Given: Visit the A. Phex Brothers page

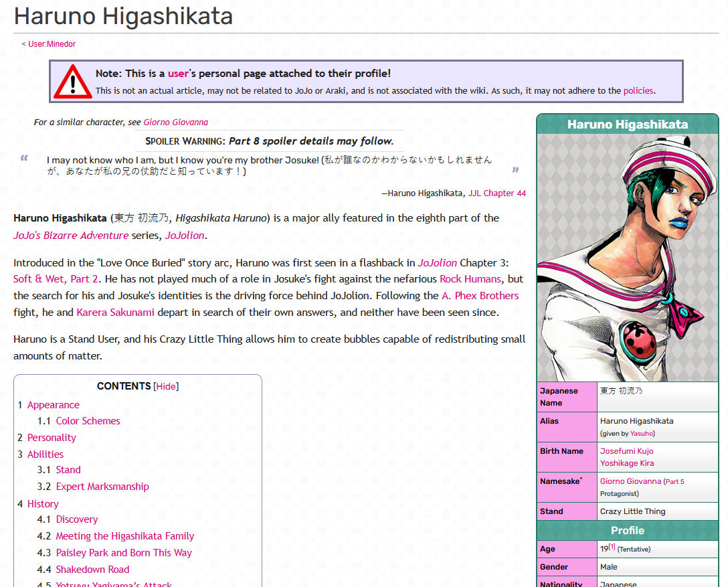Looking at the screenshot, I should 480,296.
